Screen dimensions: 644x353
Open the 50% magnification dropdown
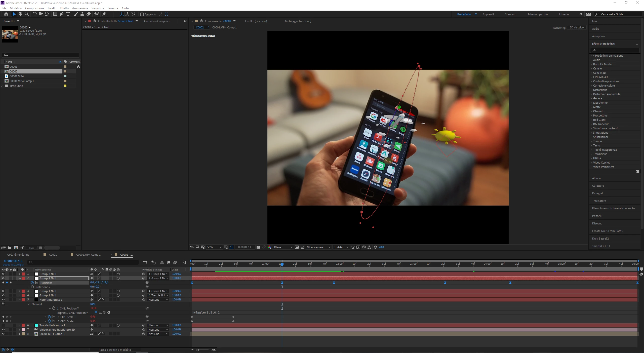pyautogui.click(x=214, y=247)
